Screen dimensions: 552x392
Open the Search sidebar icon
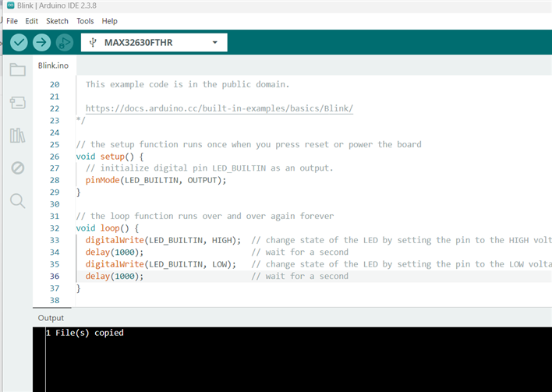pyautogui.click(x=18, y=201)
